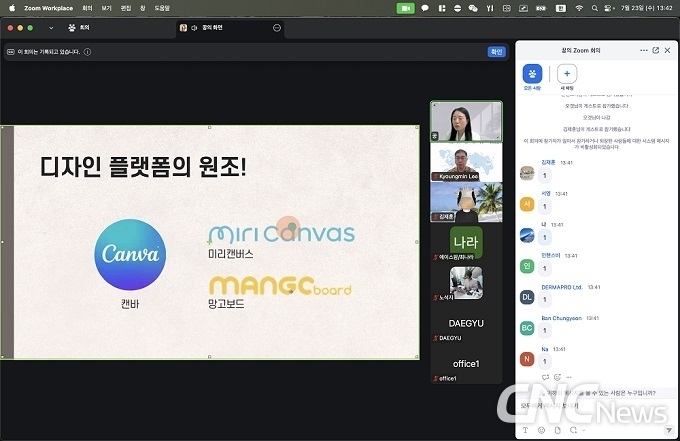The width and height of the screenshot is (680, 441).
Task: Click the MANGOboard logo on the slide
Action: [x=280, y=286]
